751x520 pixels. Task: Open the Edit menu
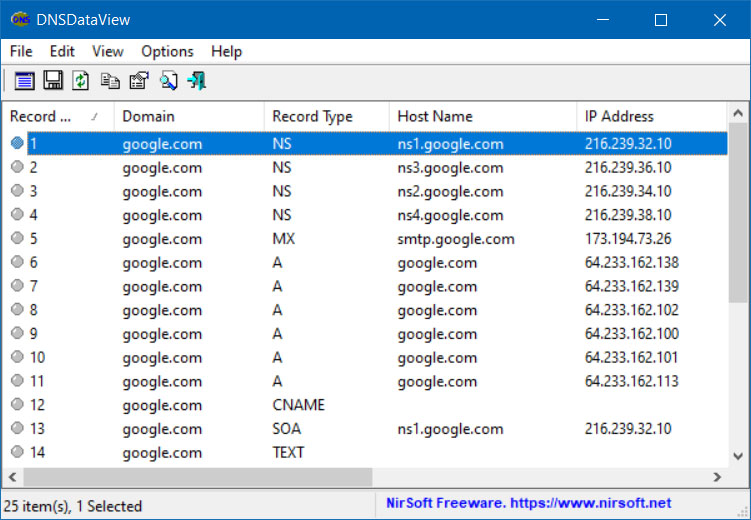click(x=62, y=51)
